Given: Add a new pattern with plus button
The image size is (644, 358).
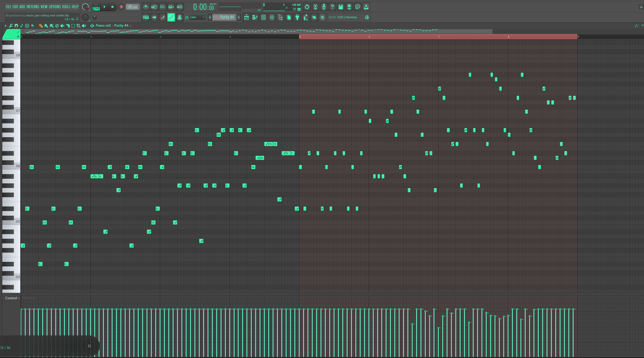Looking at the screenshot, I should point(239,17).
